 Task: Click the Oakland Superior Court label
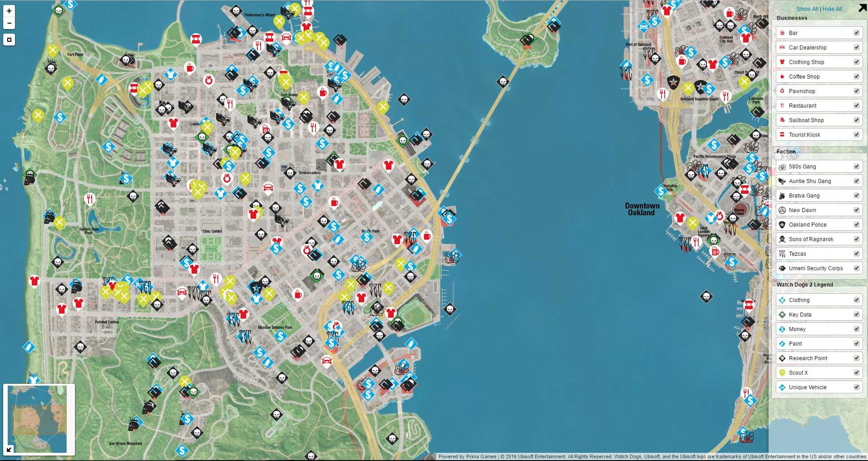click(699, 99)
